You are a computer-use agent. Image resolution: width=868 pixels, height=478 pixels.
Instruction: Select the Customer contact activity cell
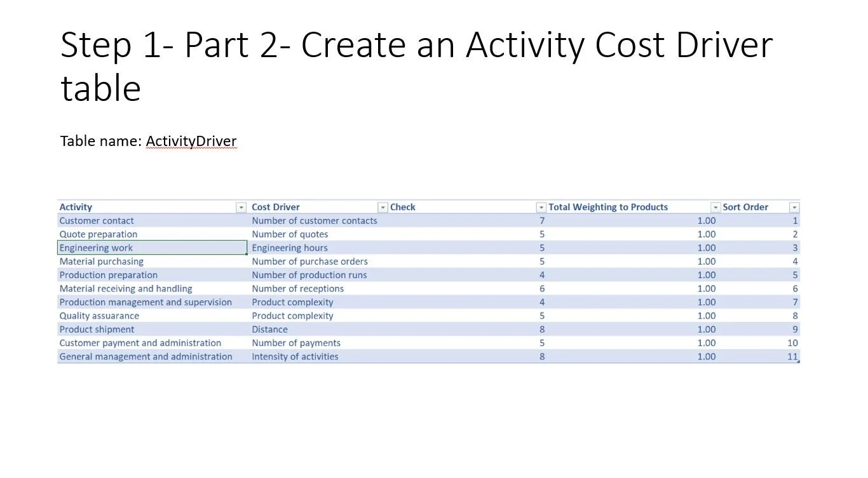coord(97,220)
